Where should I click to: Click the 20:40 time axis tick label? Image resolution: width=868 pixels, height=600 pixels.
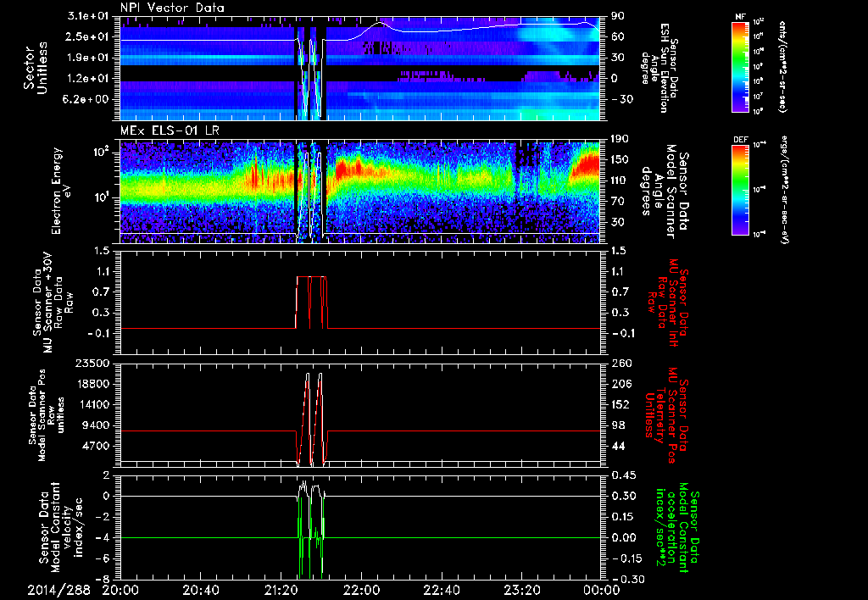[x=203, y=590]
